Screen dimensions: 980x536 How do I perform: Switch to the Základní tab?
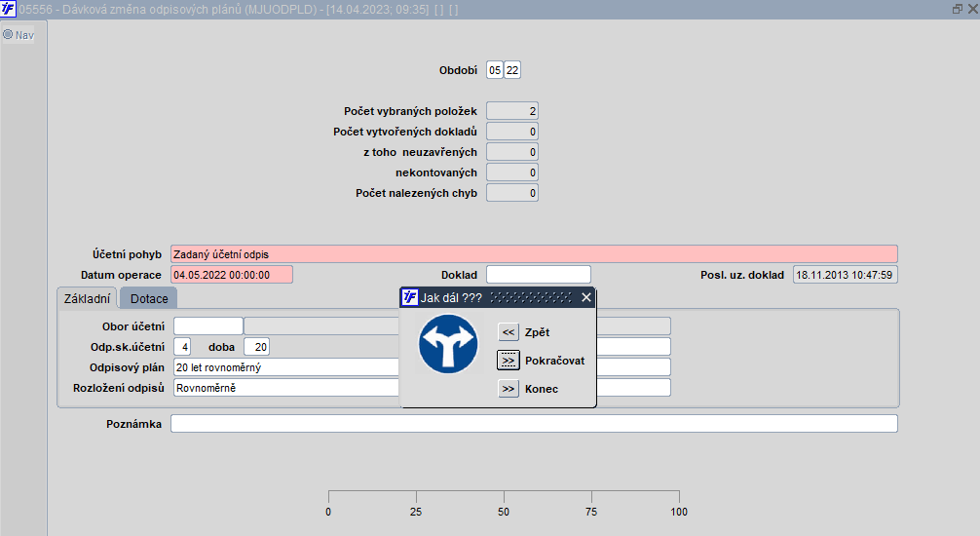click(87, 298)
